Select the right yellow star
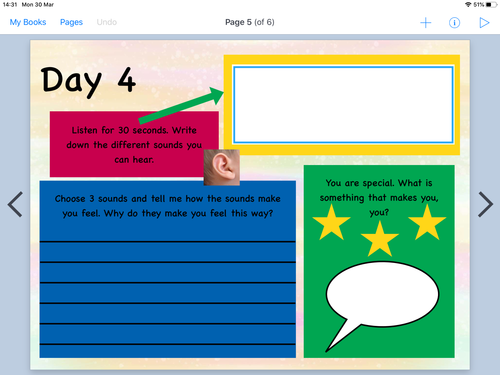This screenshot has width=500, height=375. point(427,223)
